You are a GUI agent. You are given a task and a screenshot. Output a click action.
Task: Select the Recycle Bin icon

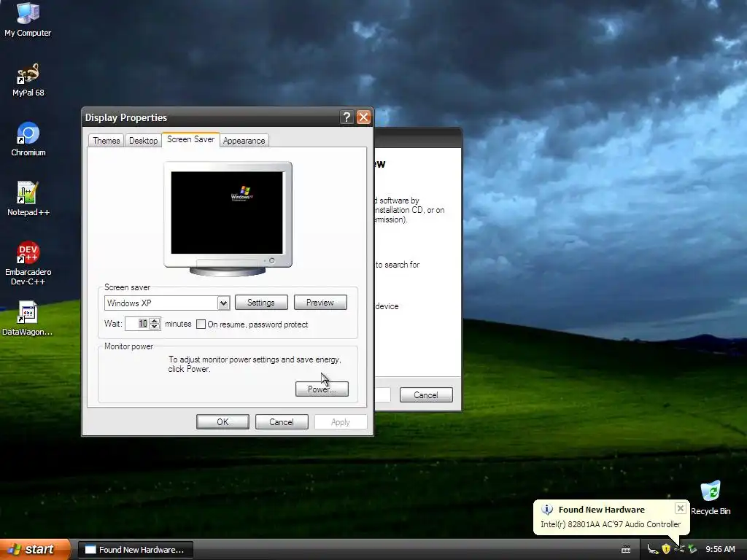(711, 498)
